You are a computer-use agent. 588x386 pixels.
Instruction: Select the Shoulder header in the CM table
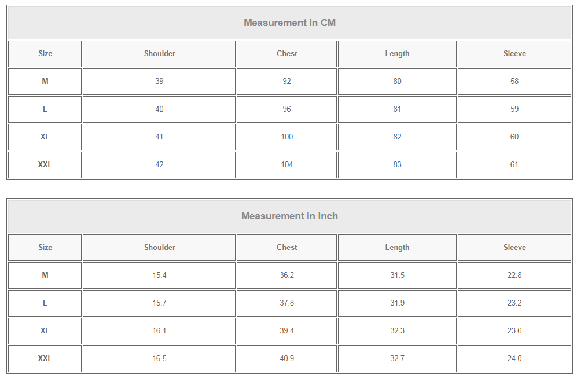pyautogui.click(x=159, y=53)
